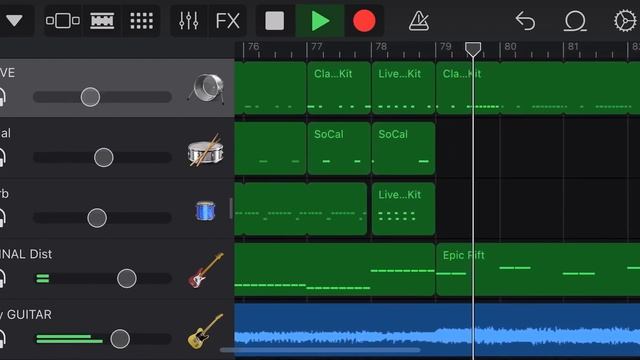This screenshot has width=640, height=360.
Task: Toggle the metronome
Action: [x=419, y=20]
